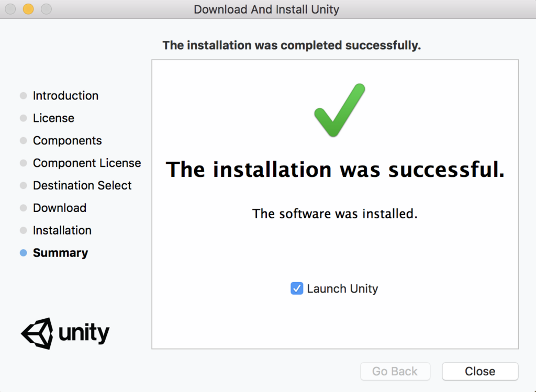This screenshot has height=392, width=536.
Task: Select the Destination Select step
Action: tap(82, 186)
